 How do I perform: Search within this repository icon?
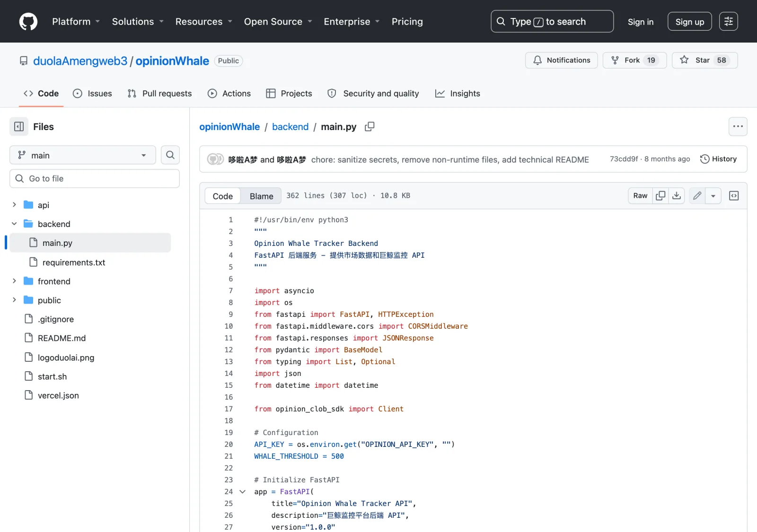click(170, 155)
